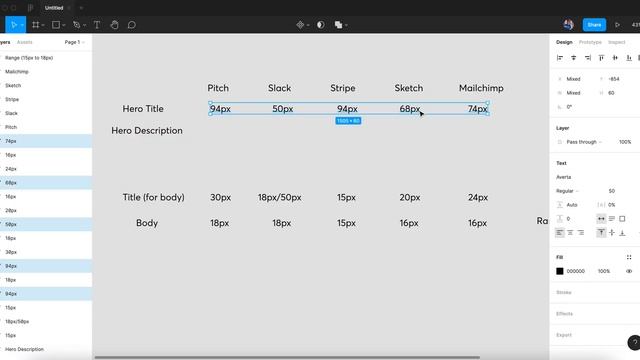Screen dimensions: 640x360
Task: Open component options dropdown arrow
Action: [x=308, y=25]
